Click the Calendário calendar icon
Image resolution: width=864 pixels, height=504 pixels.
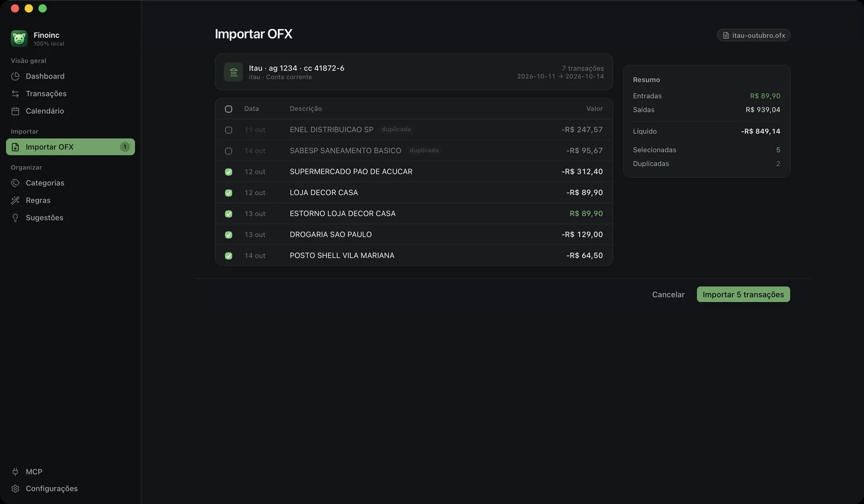coord(15,111)
